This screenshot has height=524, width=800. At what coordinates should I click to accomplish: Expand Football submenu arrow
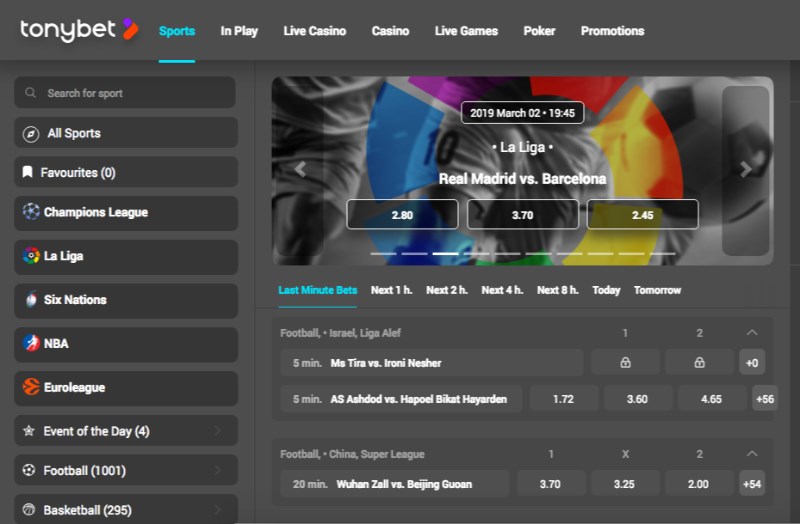pos(218,470)
